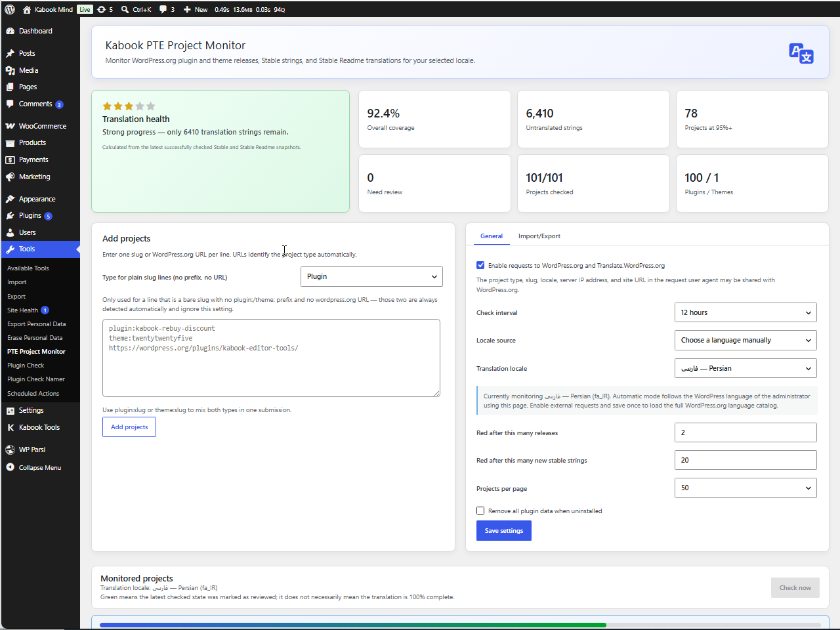Toggle Enable requests to WordPress.org checkbox

point(480,265)
